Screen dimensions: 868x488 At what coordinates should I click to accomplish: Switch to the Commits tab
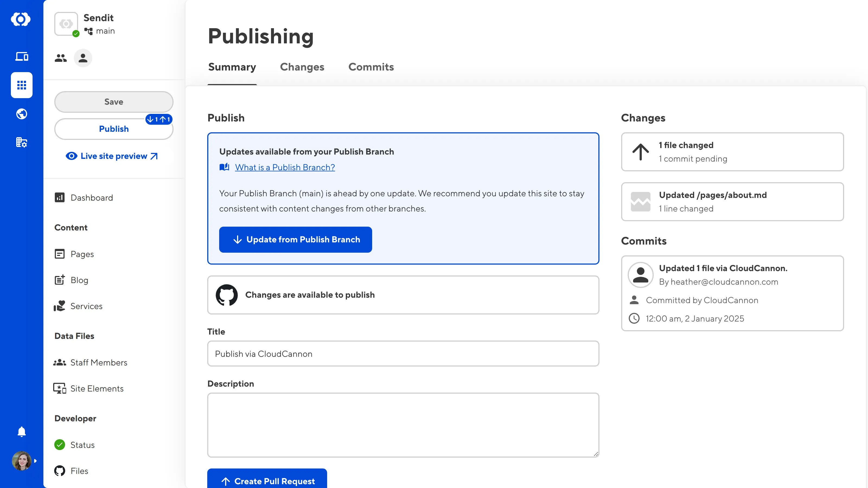(371, 67)
